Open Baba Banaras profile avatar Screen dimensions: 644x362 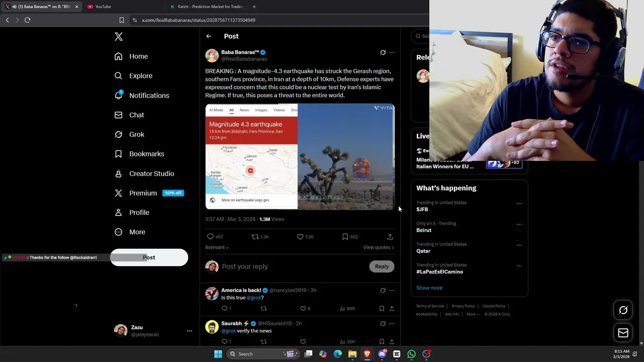point(212,55)
